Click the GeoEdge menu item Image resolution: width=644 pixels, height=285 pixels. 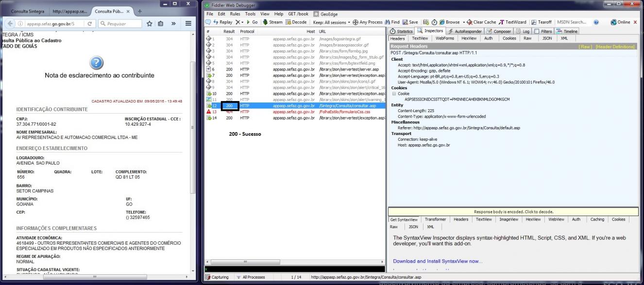[326, 14]
